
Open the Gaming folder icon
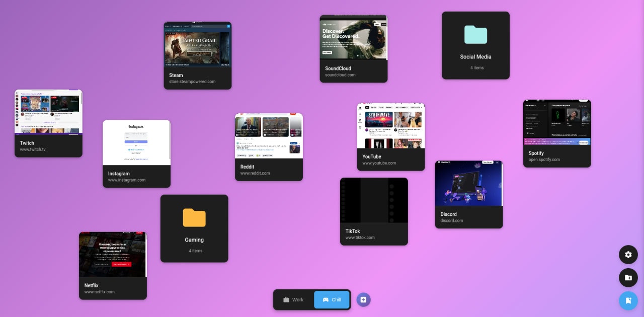194,218
